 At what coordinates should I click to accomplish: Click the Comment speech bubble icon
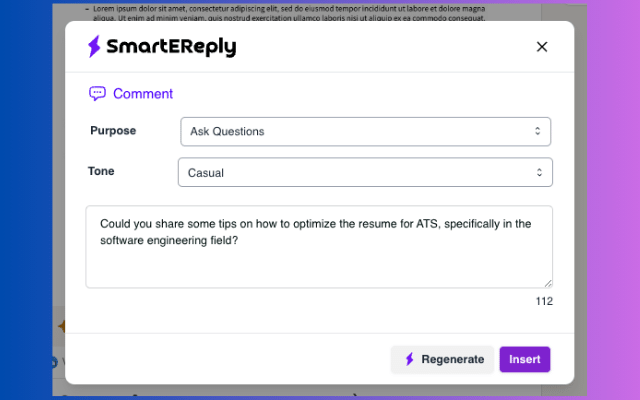coord(97,94)
